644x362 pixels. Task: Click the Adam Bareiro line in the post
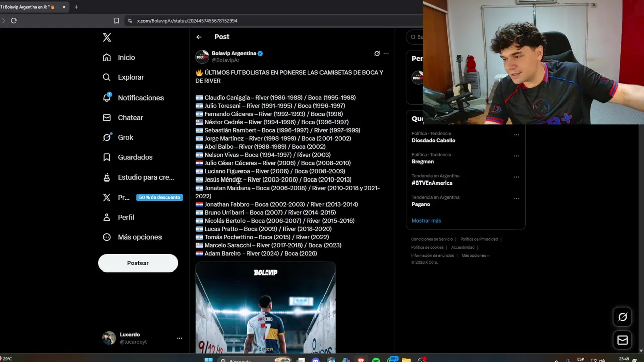[x=257, y=254]
